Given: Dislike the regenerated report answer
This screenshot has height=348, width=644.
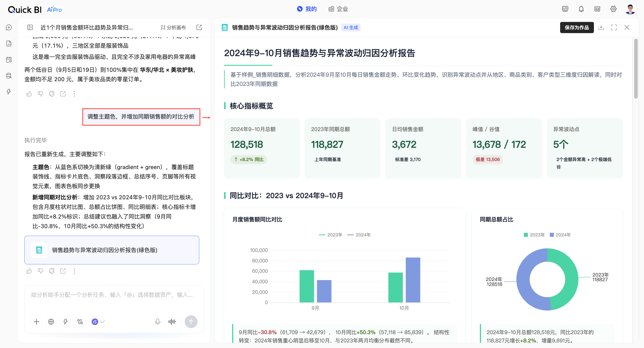Looking at the screenshot, I should pos(40,271).
